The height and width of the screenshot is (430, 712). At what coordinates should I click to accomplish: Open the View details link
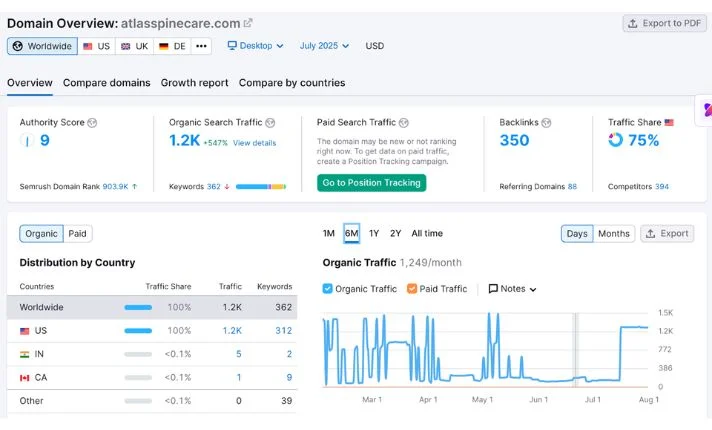pos(254,143)
